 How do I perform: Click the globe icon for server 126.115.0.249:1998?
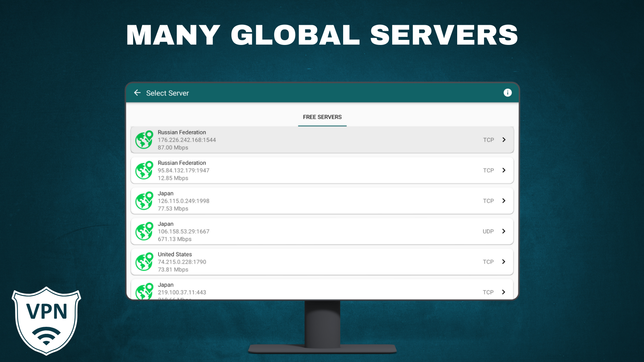(144, 201)
